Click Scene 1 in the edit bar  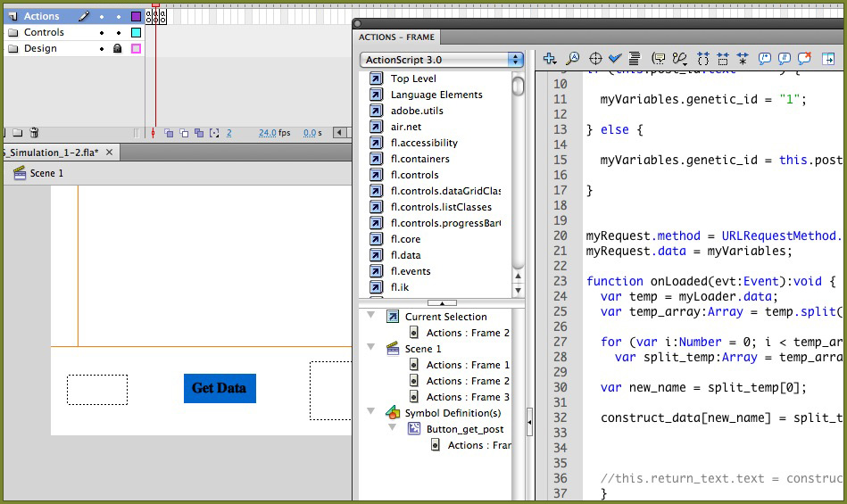[46, 173]
